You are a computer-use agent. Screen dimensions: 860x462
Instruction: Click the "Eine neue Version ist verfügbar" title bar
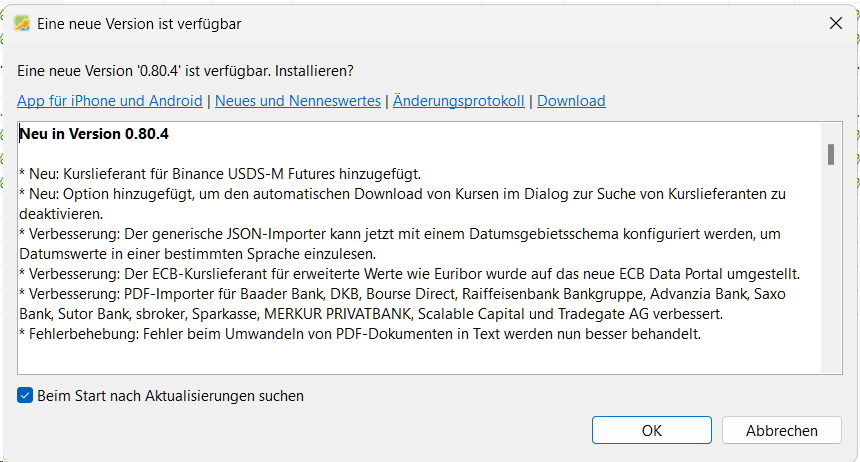[x=400, y=23]
